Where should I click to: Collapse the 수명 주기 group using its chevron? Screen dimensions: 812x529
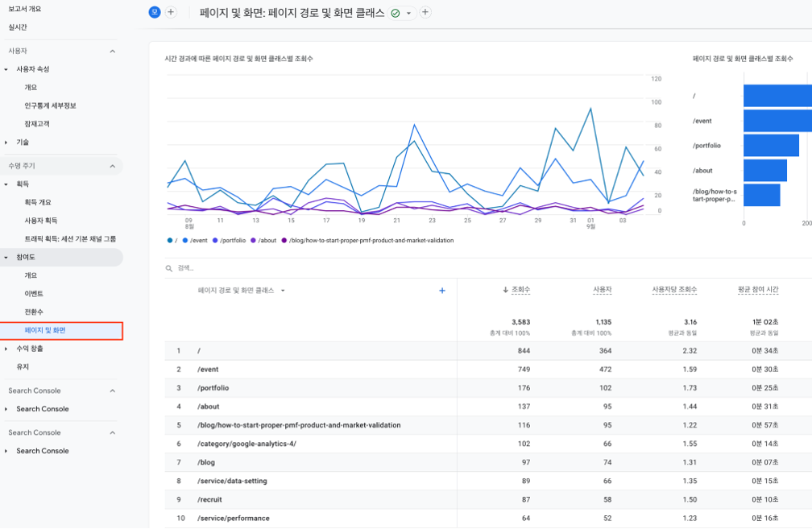112,166
